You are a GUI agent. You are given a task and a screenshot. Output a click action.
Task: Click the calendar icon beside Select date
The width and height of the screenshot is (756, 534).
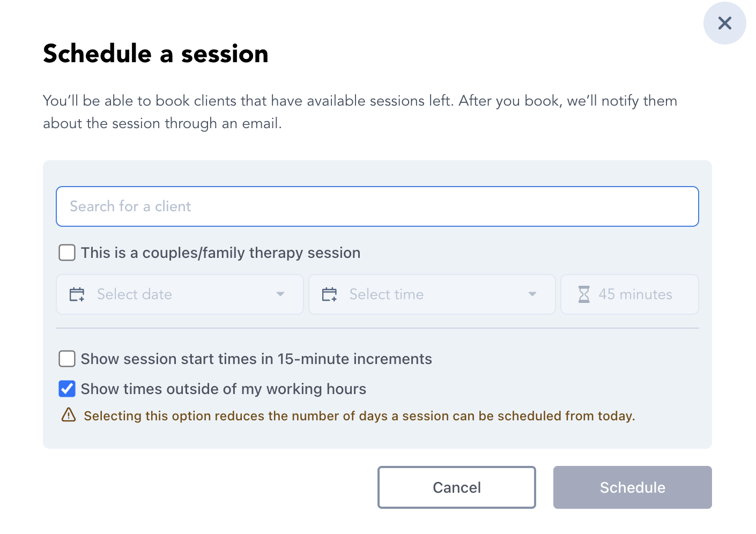pyautogui.click(x=77, y=294)
